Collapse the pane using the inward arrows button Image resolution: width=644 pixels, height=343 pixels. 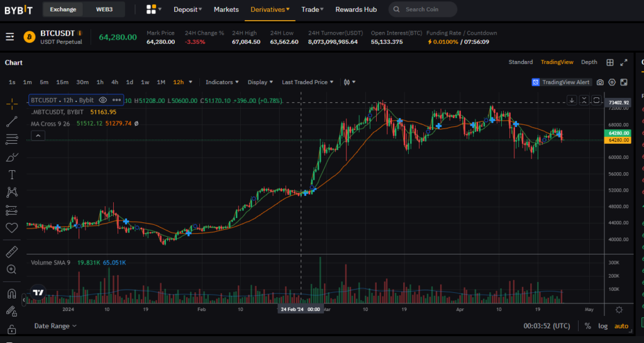pos(584,100)
